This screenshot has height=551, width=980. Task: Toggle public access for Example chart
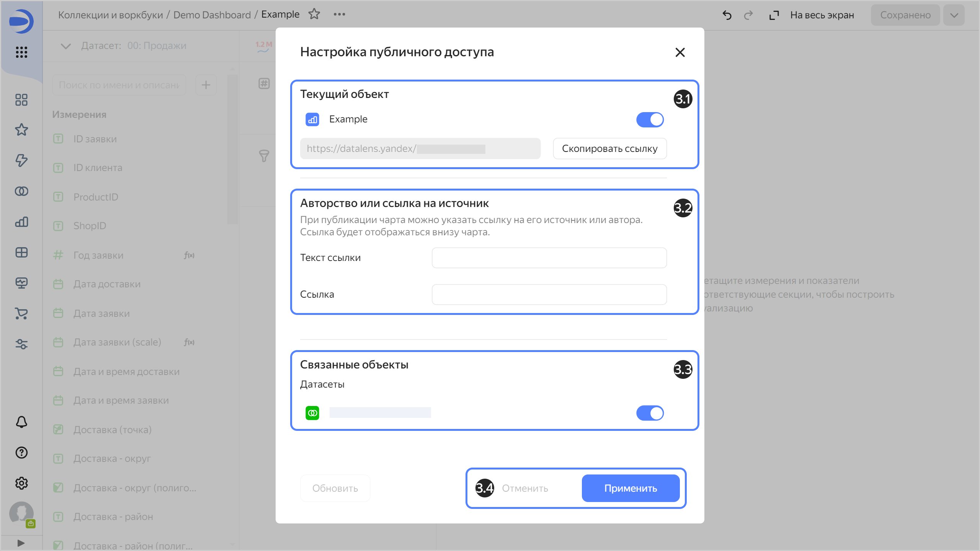(650, 120)
